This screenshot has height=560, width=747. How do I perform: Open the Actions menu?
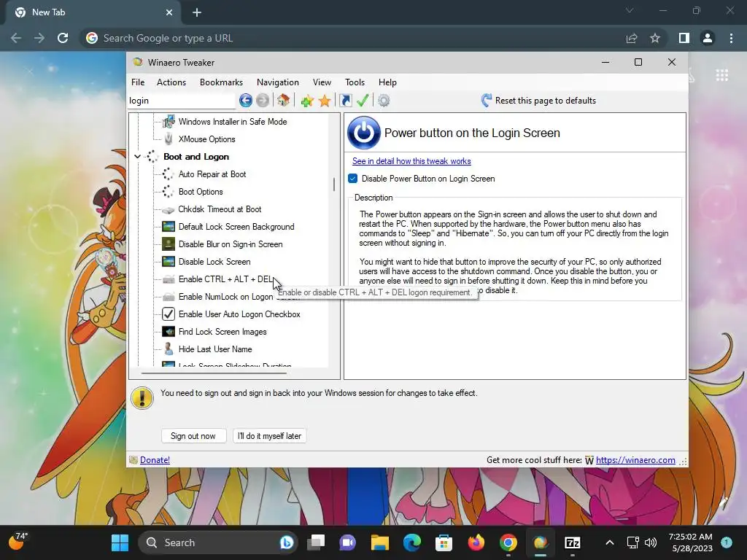[171, 82]
